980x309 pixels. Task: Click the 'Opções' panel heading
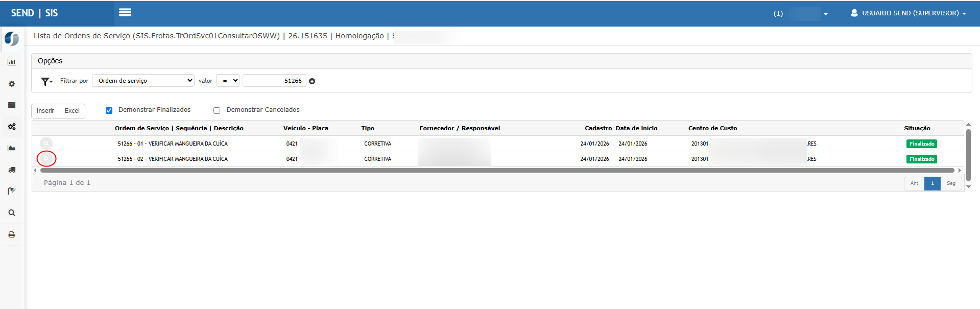(x=50, y=61)
